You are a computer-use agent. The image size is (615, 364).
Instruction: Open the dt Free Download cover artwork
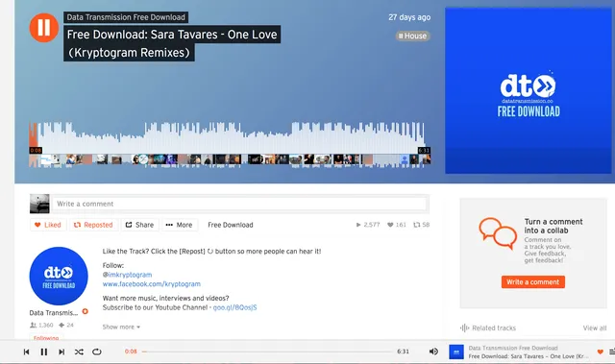point(528,90)
